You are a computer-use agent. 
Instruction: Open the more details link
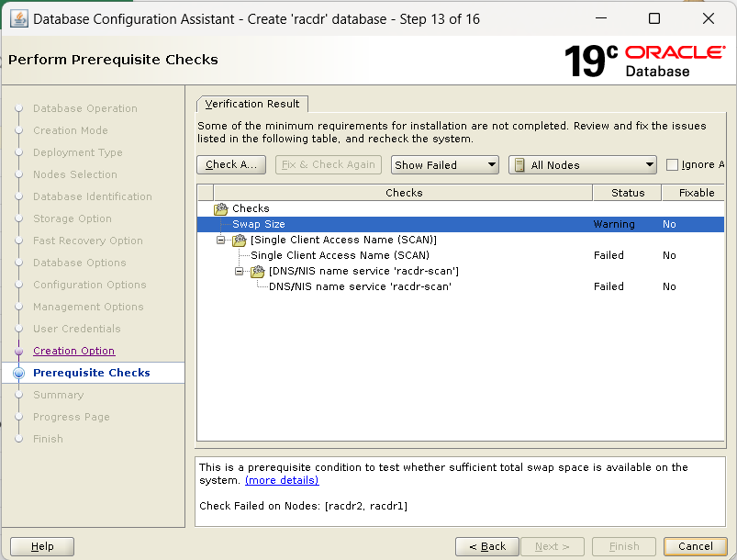[282, 480]
